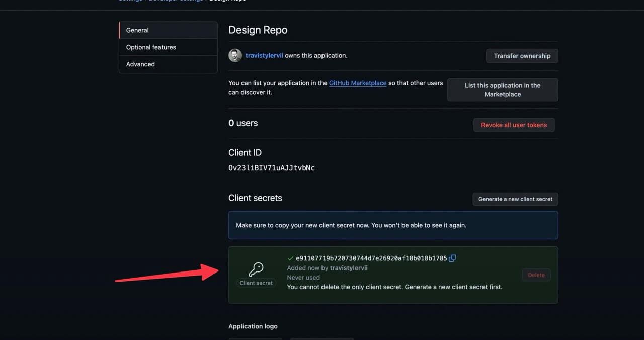
Task: Generate a new client secret
Action: [x=515, y=199]
